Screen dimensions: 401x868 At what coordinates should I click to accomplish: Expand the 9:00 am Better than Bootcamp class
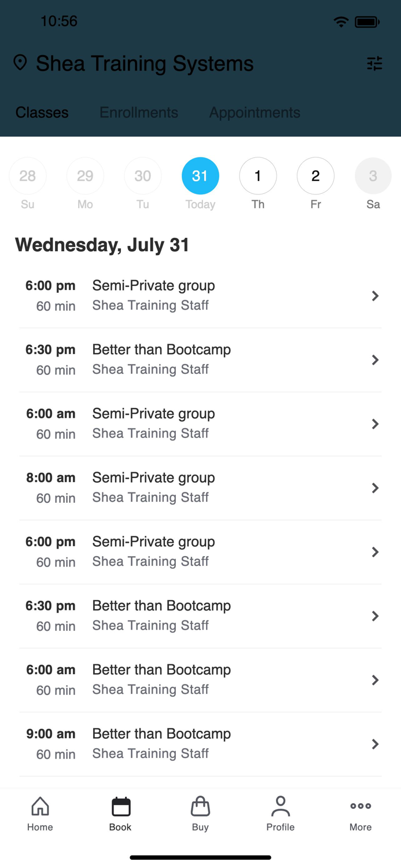tap(200, 744)
